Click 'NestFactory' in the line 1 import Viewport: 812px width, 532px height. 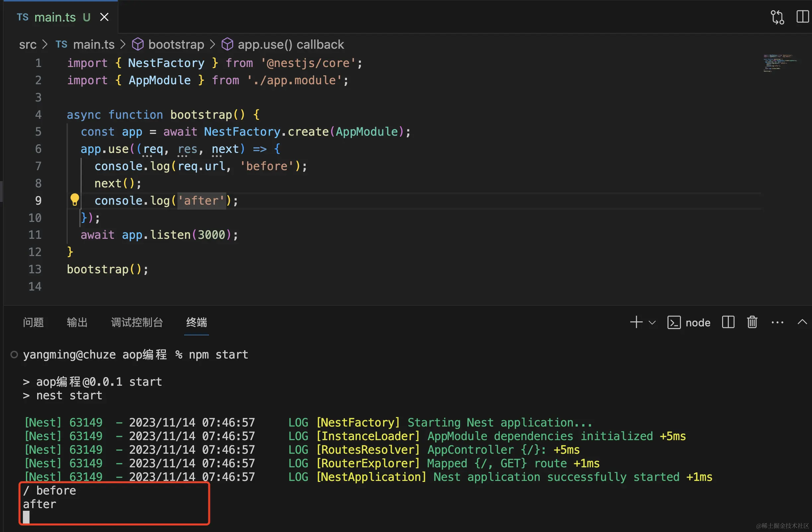pyautogui.click(x=166, y=63)
